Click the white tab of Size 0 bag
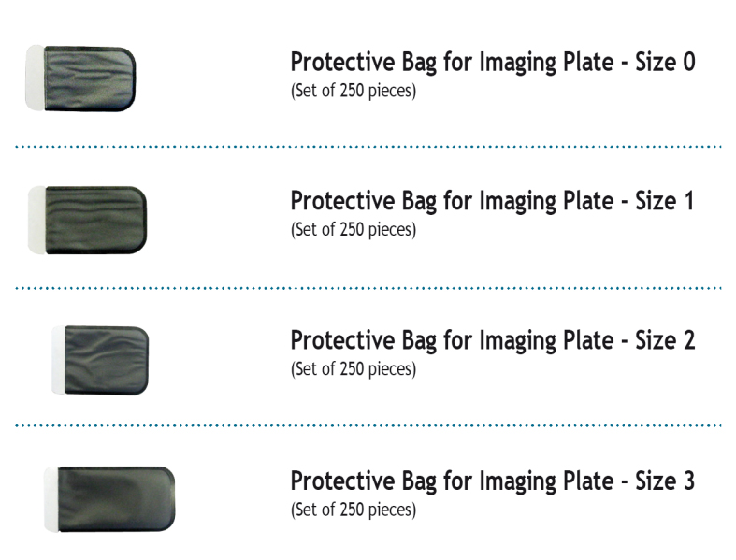Viewport: 736px width, 560px height. pos(35,78)
